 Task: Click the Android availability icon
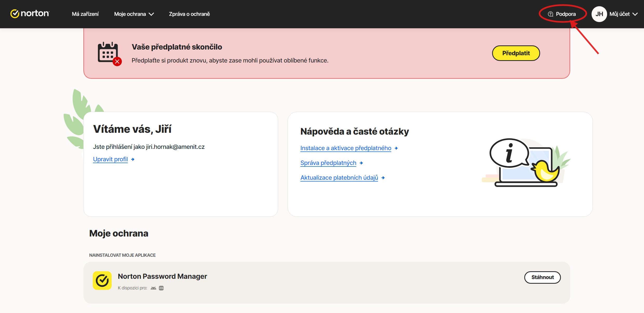coord(153,288)
